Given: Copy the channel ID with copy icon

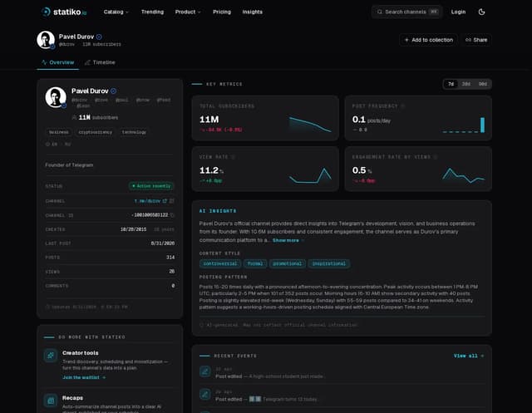Looking at the screenshot, I should click(x=172, y=215).
